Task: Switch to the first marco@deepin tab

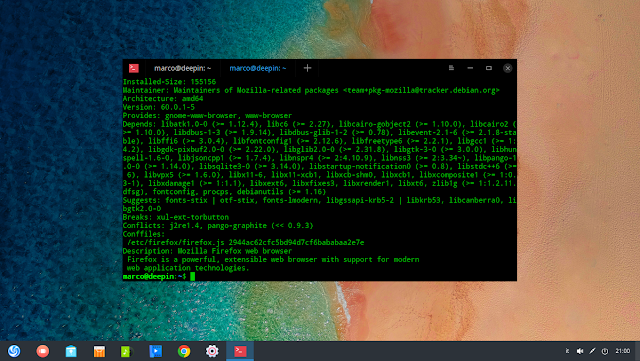Action: pos(182,68)
